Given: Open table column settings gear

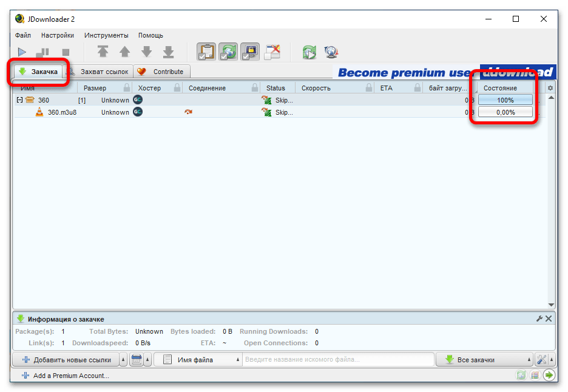Looking at the screenshot, I should (550, 88).
